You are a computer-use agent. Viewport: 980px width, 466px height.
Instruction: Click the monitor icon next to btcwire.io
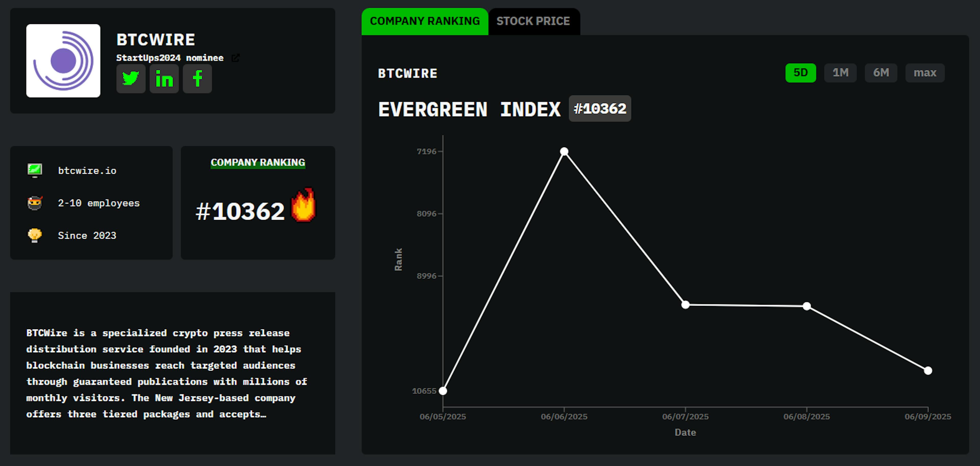(35, 170)
